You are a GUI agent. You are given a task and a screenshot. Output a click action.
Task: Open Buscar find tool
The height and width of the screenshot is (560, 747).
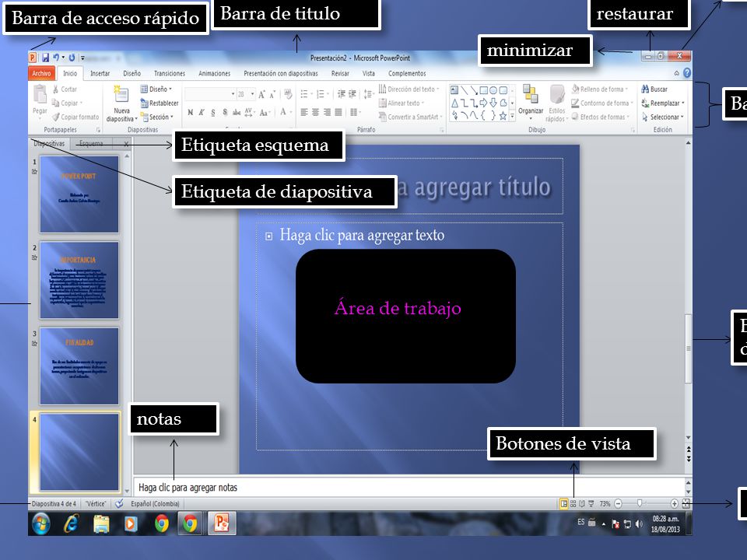[654, 89]
